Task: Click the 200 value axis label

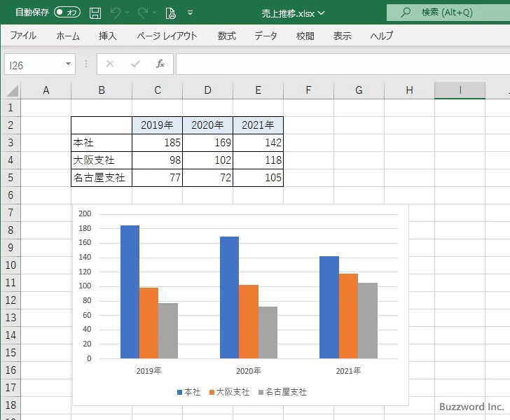Action: click(x=85, y=213)
